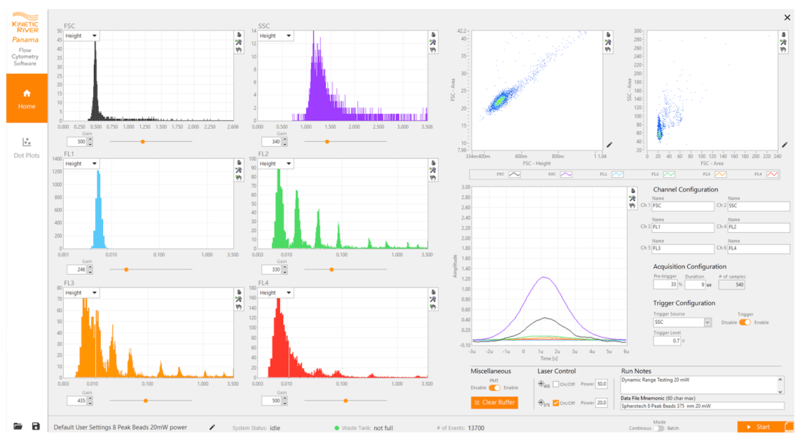The height and width of the screenshot is (435, 800).
Task: Select zoom tool on the amplitude waveform plot
Action: click(x=633, y=198)
